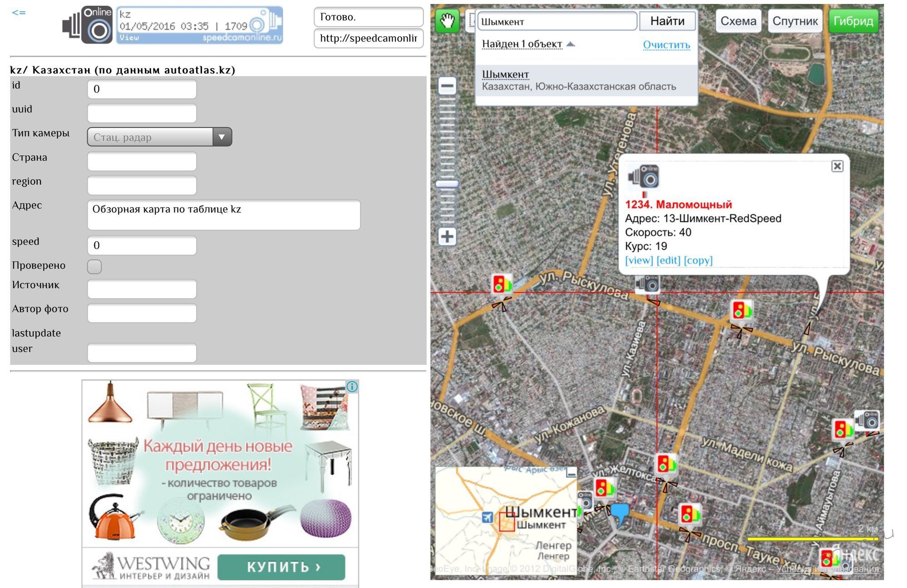907x588 pixels.
Task: Switch map to Гибрид view
Action: (x=853, y=21)
